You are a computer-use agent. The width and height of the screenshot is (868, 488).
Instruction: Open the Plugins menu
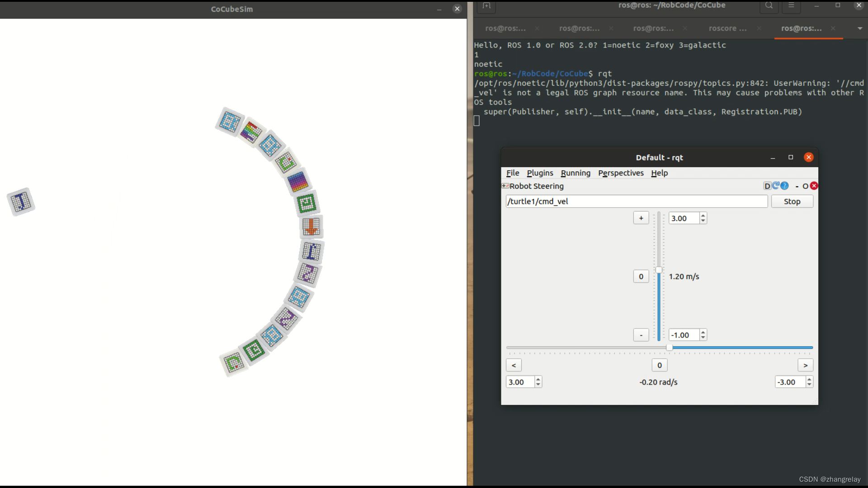tap(540, 173)
